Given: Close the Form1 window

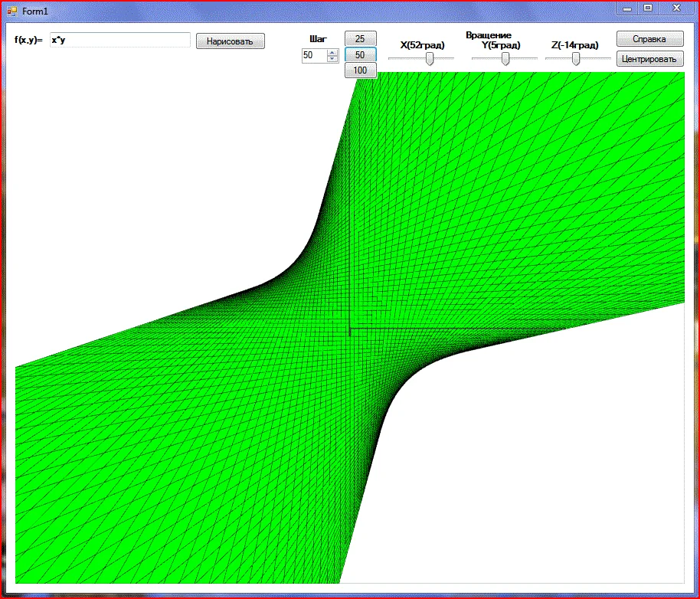Looking at the screenshot, I should (x=676, y=8).
